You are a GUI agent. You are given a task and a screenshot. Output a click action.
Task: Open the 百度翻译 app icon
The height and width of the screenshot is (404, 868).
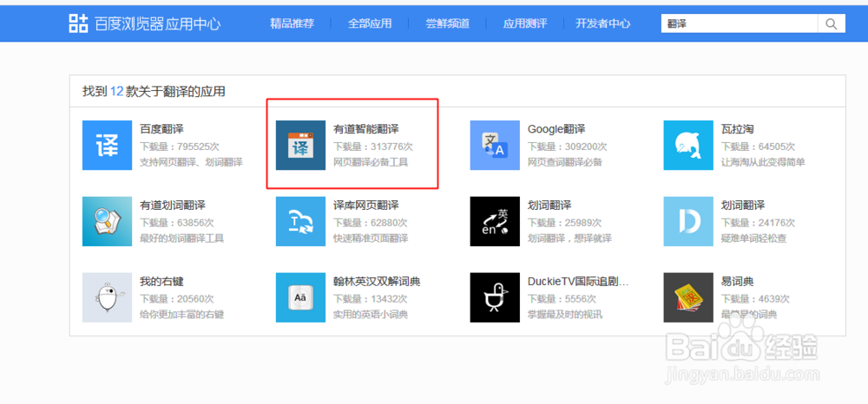pos(108,146)
